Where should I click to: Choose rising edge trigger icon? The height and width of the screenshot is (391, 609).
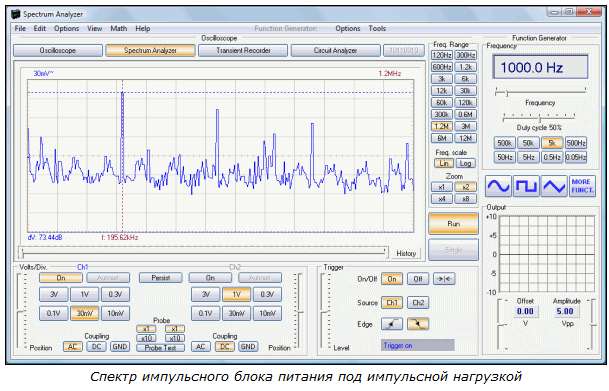click(x=392, y=324)
